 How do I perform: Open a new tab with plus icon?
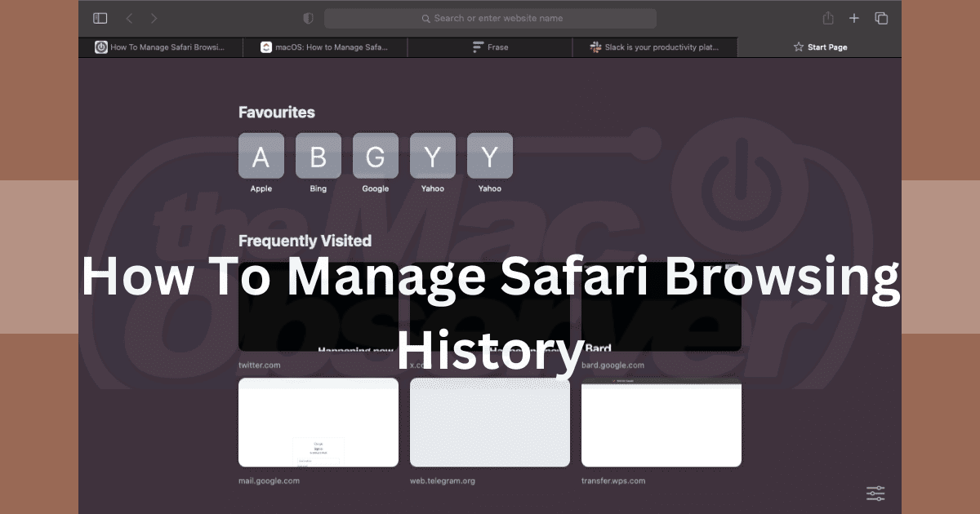(x=854, y=18)
